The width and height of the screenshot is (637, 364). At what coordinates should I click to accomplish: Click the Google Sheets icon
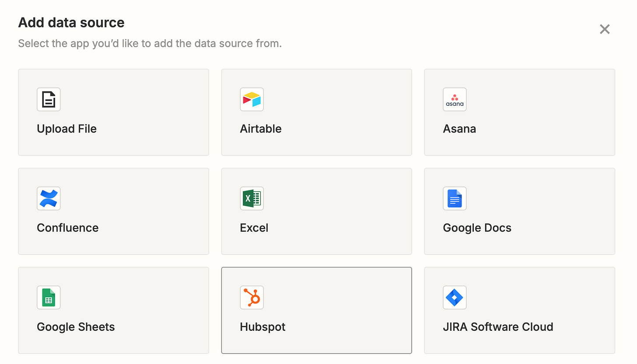49,298
